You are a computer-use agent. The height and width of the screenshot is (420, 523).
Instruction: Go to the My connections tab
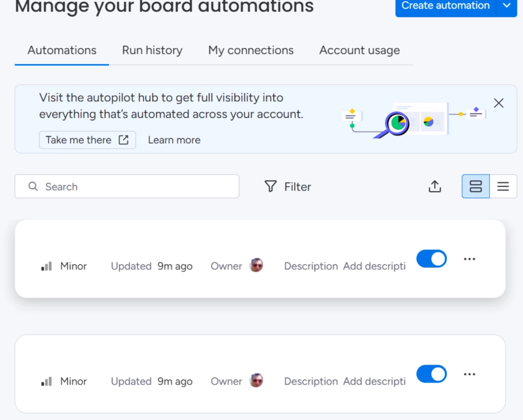click(251, 50)
